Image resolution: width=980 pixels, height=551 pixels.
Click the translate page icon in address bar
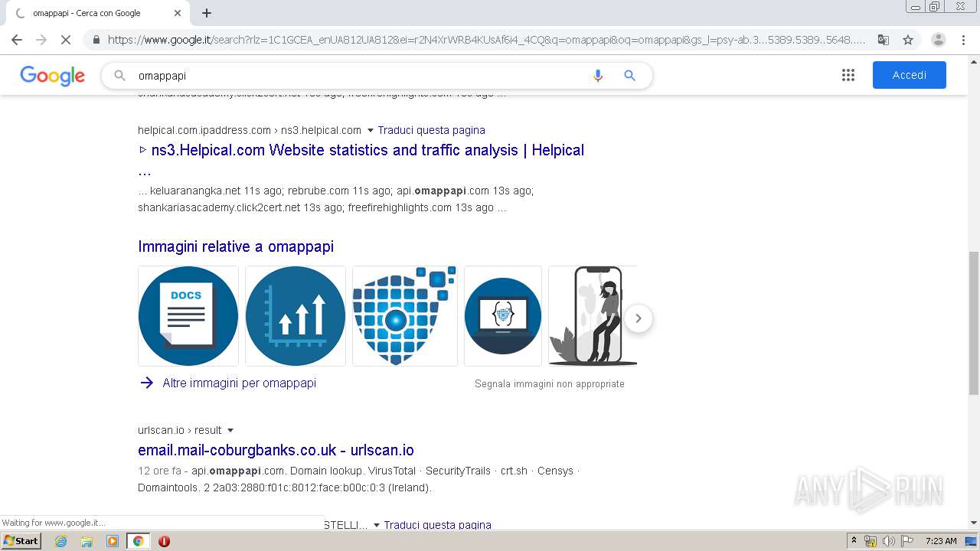tap(883, 40)
